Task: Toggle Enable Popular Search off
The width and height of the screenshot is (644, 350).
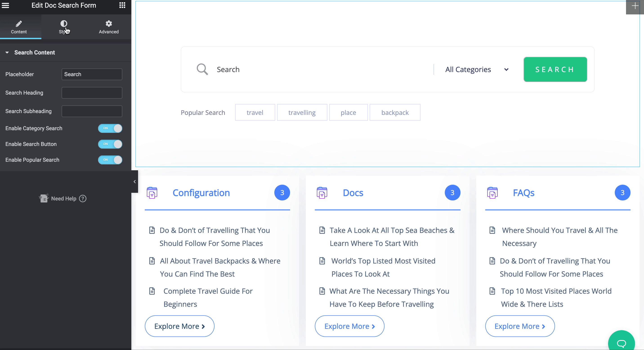Action: pos(110,160)
